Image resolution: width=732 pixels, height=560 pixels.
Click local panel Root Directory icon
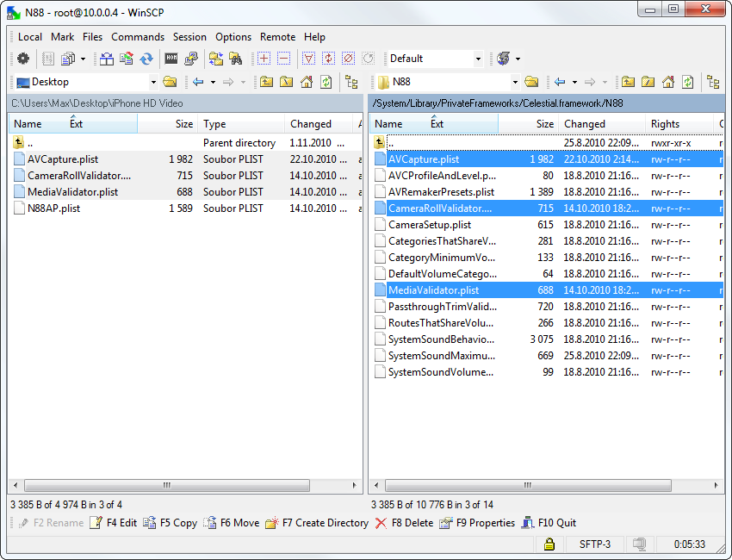[286, 82]
